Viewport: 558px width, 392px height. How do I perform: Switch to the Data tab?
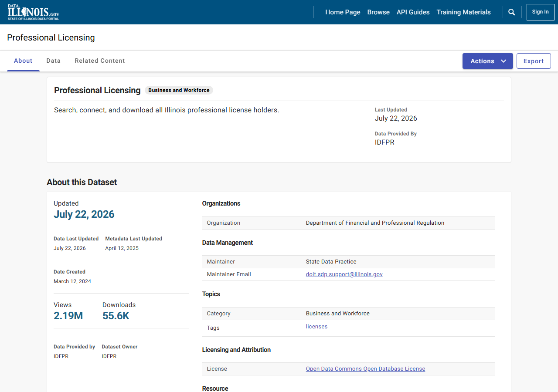click(54, 61)
